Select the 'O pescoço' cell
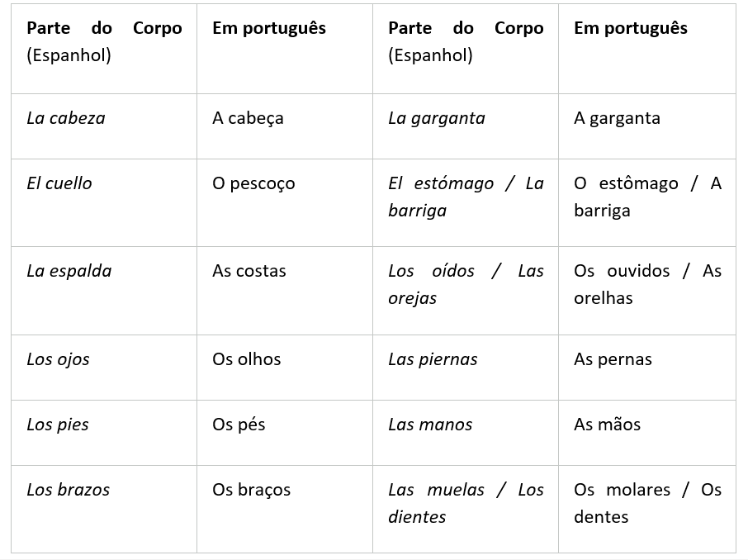748x560 pixels. tap(285, 203)
